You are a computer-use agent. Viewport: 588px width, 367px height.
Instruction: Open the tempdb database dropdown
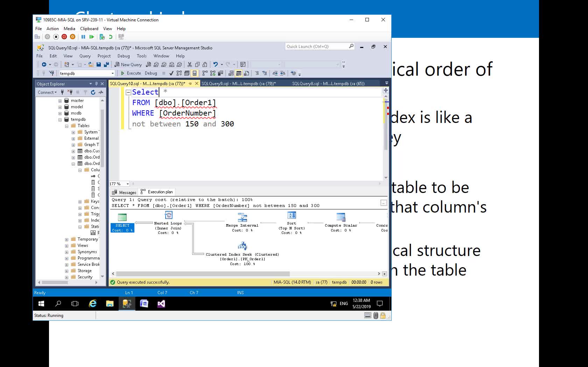click(113, 73)
